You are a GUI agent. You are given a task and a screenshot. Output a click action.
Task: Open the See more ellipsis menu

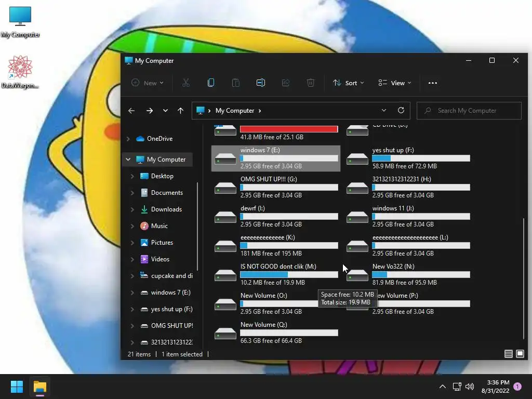tap(433, 83)
